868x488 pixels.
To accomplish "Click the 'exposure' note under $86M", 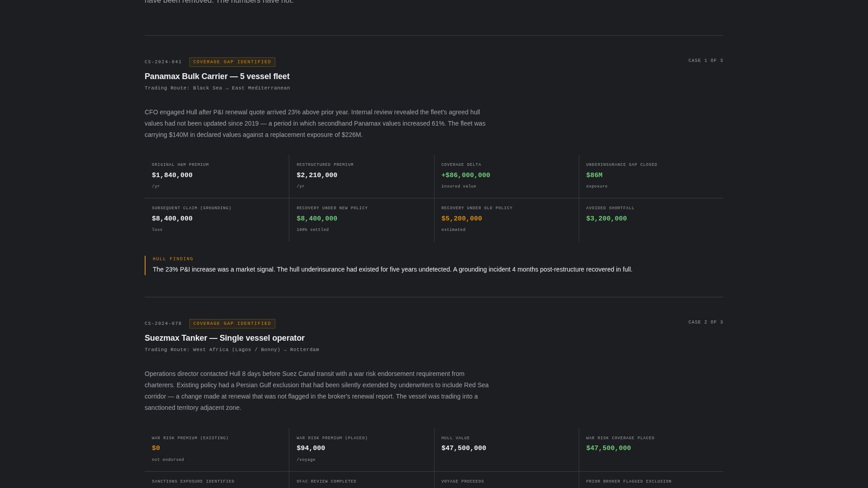I will (597, 187).
